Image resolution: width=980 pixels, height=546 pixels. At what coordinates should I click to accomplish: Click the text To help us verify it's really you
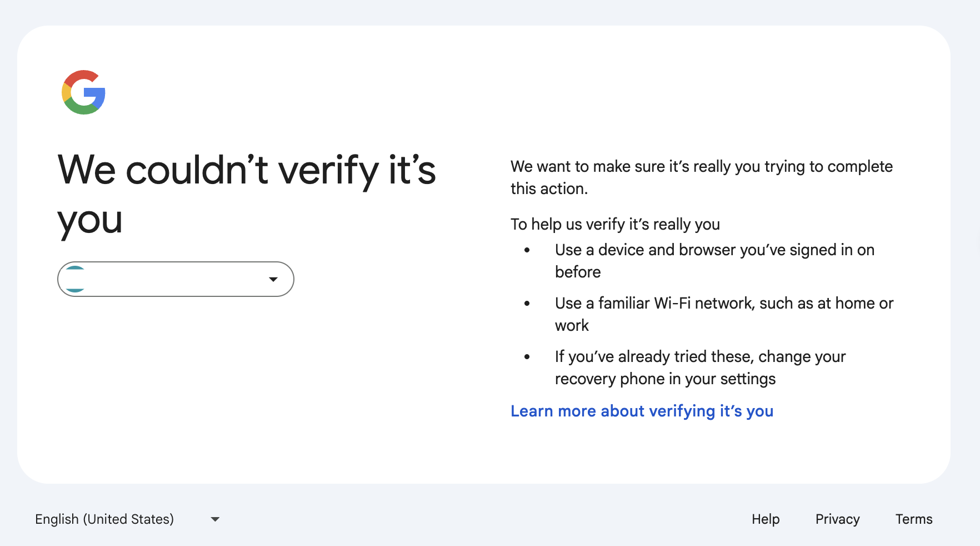point(615,224)
